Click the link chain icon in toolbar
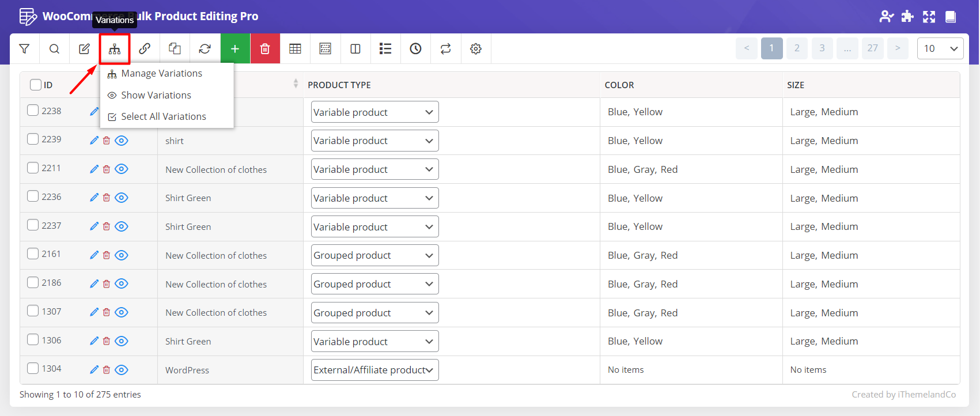The image size is (980, 416). 145,49
